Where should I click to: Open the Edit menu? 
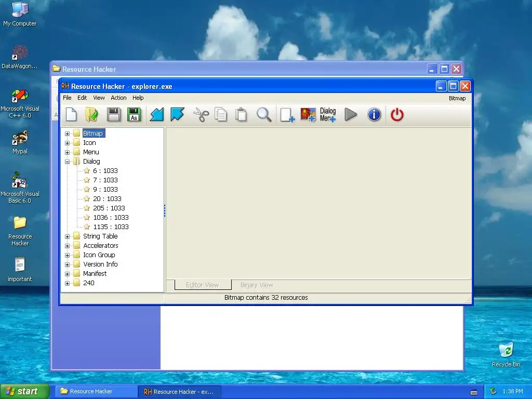[82, 98]
